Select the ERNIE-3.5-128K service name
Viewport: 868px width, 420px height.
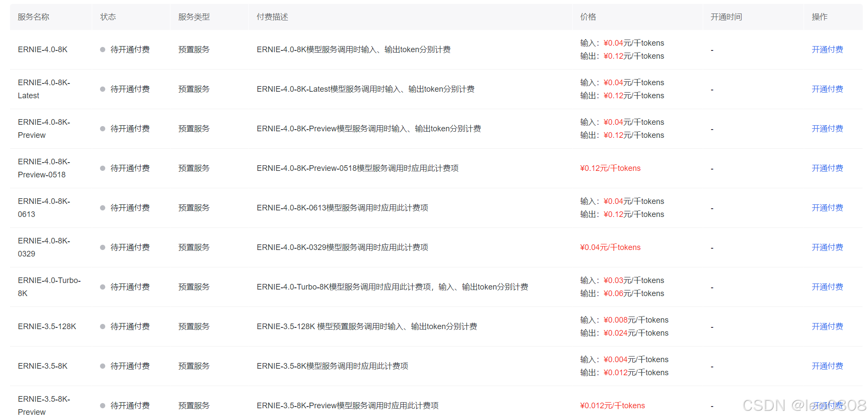pyautogui.click(x=47, y=327)
